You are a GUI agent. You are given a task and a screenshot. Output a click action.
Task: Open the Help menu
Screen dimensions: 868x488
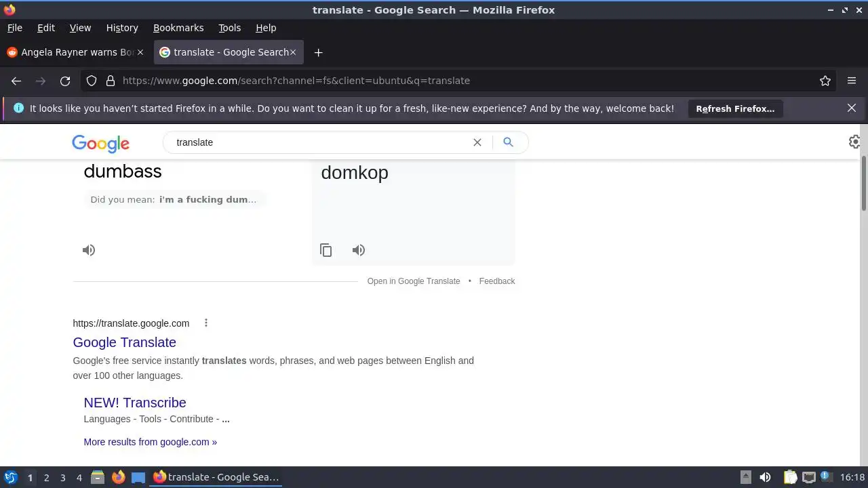point(266,28)
